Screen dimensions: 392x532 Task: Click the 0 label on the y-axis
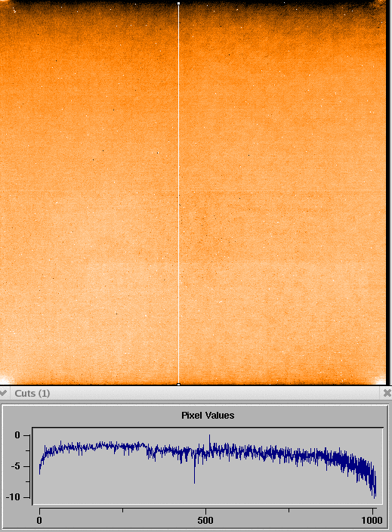click(x=17, y=435)
